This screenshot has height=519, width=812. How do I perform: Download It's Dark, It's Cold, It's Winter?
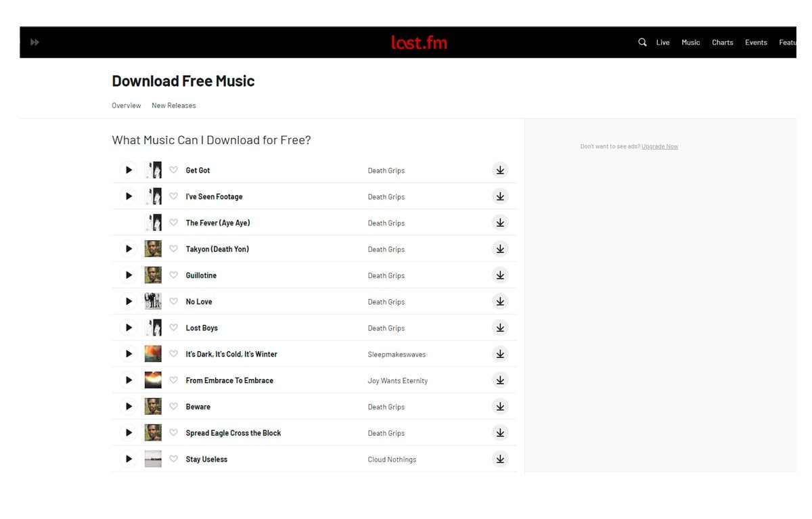pos(500,354)
